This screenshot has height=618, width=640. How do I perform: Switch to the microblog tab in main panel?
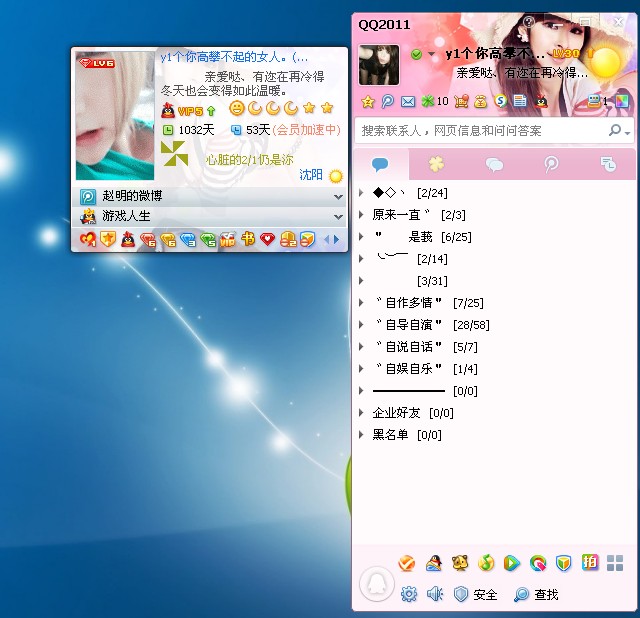click(x=551, y=165)
